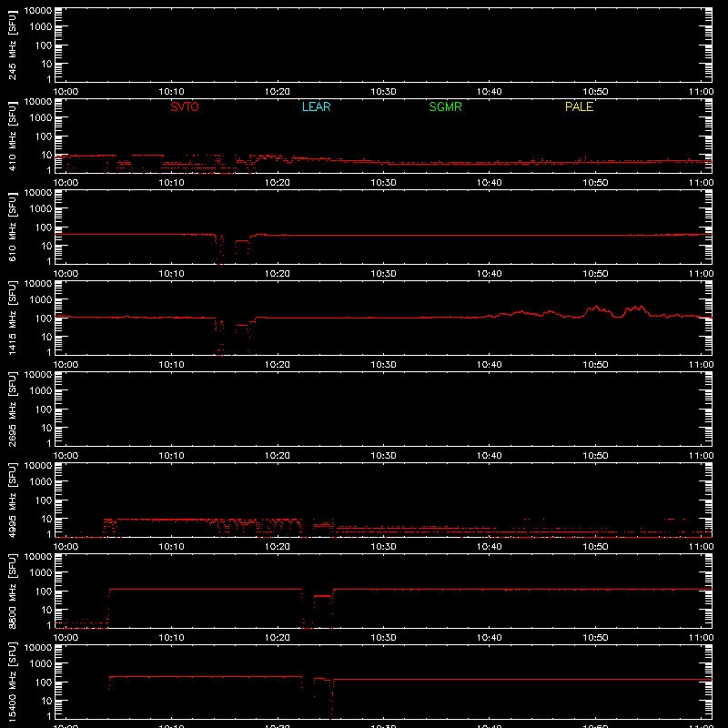Select the 245 MHz [SFU] axis title
Screen dimensions: 728x728
[x=12, y=45]
